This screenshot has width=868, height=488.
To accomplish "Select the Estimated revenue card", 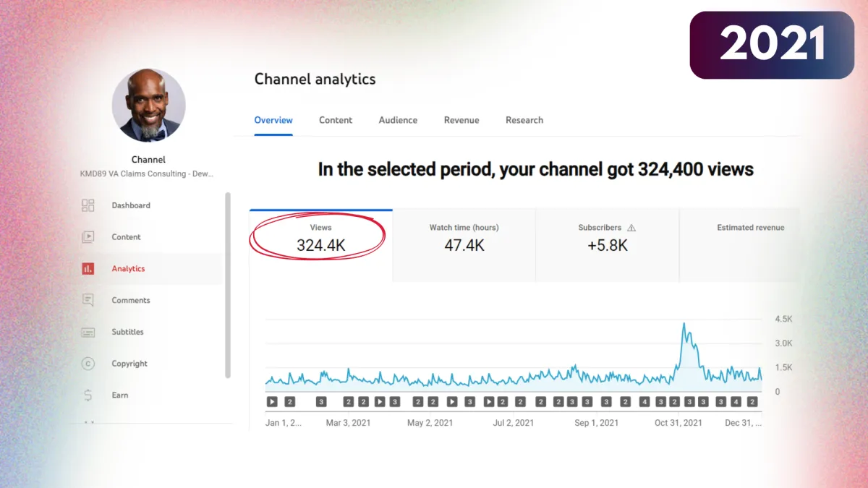I will point(740,245).
